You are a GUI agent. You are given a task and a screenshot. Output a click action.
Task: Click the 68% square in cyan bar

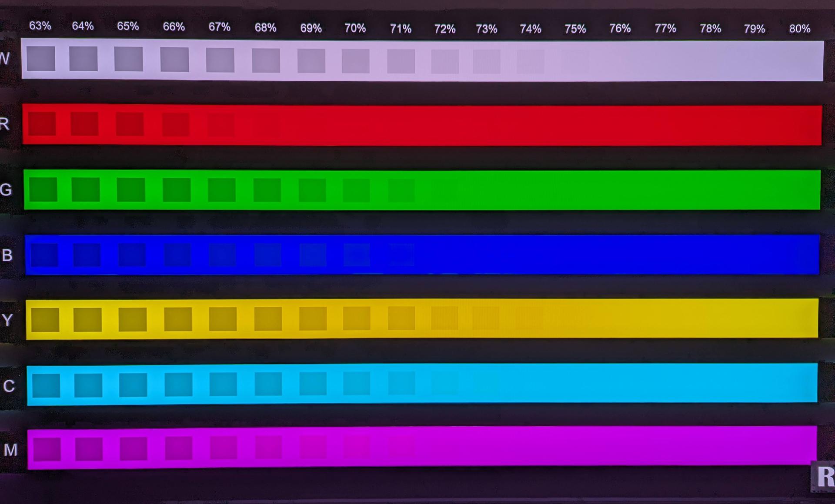coord(268,384)
